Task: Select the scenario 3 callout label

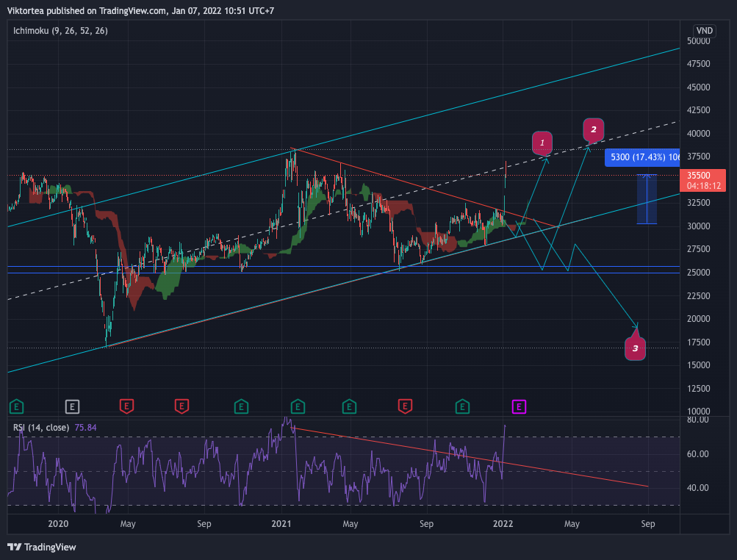Action: click(635, 348)
